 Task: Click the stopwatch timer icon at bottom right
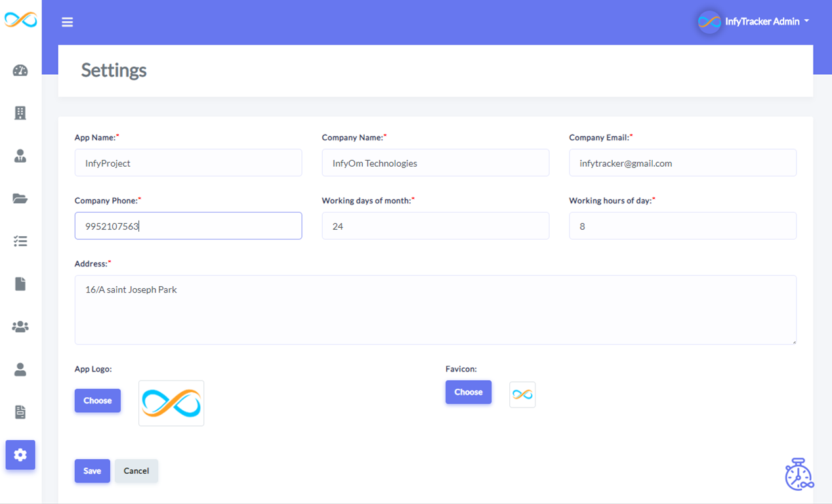(x=799, y=474)
